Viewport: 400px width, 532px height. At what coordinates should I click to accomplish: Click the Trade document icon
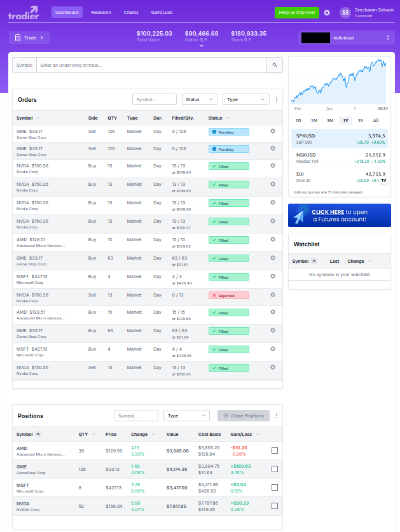18,38
